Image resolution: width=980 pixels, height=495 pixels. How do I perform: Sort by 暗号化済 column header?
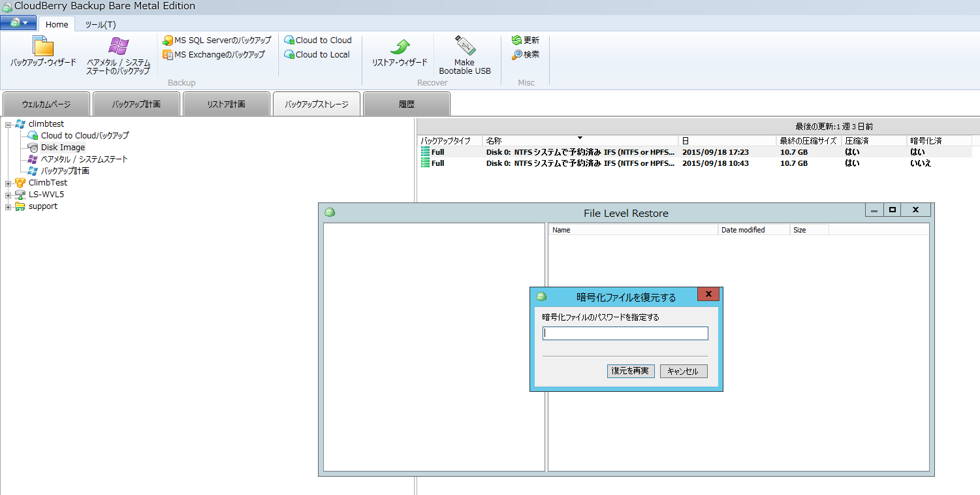pyautogui.click(x=940, y=140)
